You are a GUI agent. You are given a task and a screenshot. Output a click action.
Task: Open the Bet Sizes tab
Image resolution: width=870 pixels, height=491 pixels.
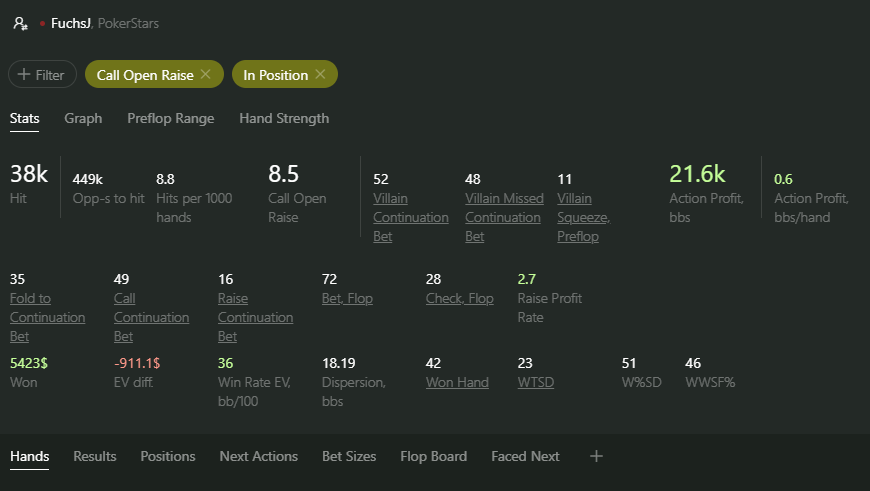point(349,456)
